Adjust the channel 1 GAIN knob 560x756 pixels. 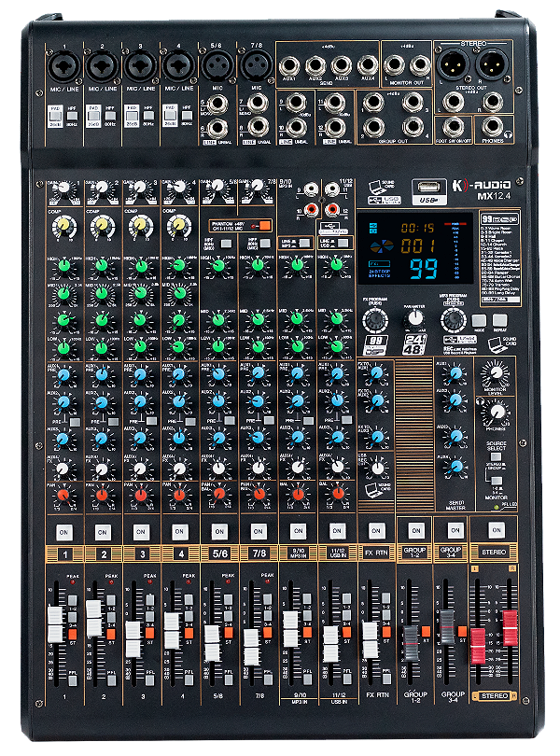point(63,188)
